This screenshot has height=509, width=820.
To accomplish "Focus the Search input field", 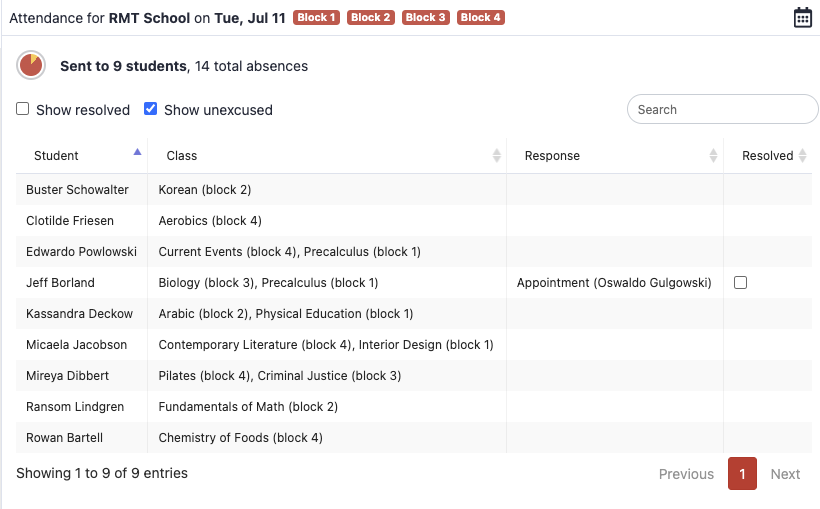I will pos(722,109).
